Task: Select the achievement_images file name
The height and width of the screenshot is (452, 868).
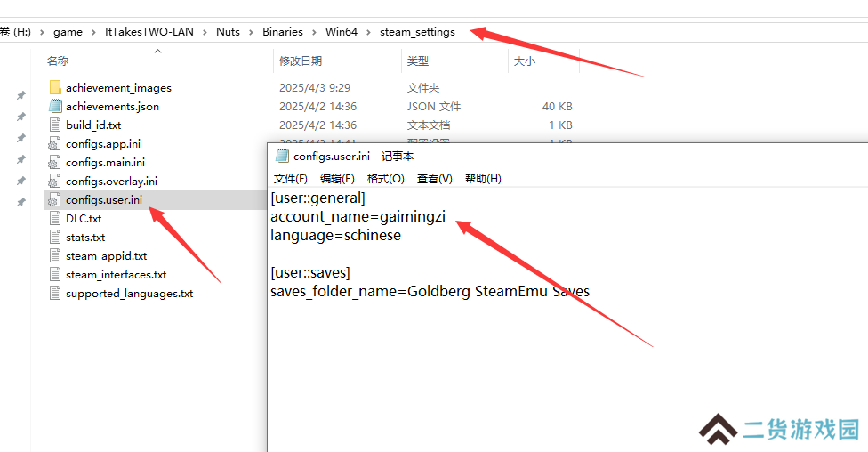Action: tap(118, 87)
